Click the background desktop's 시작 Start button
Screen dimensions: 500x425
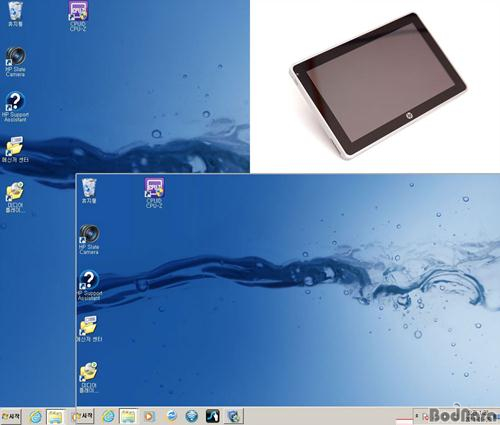(x=11, y=417)
